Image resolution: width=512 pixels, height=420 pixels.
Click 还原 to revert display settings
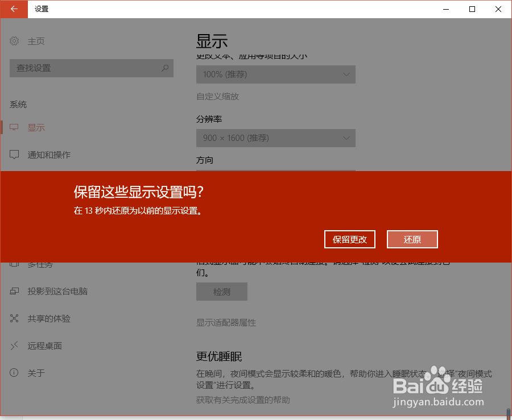(412, 239)
